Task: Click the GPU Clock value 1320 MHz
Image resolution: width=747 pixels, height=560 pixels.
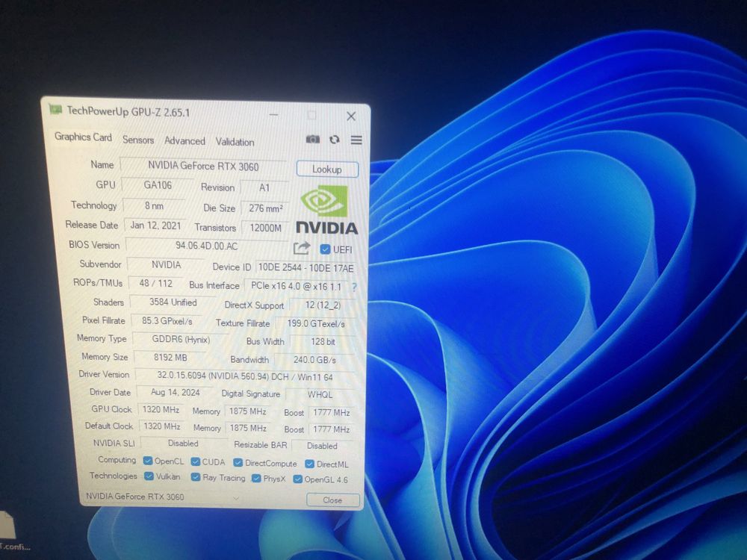Action: click(161, 409)
